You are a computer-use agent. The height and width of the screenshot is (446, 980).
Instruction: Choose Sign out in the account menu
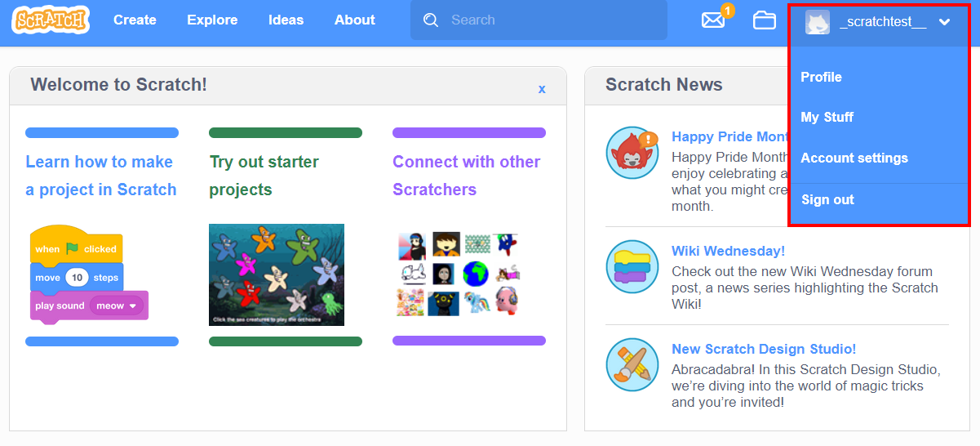click(827, 199)
